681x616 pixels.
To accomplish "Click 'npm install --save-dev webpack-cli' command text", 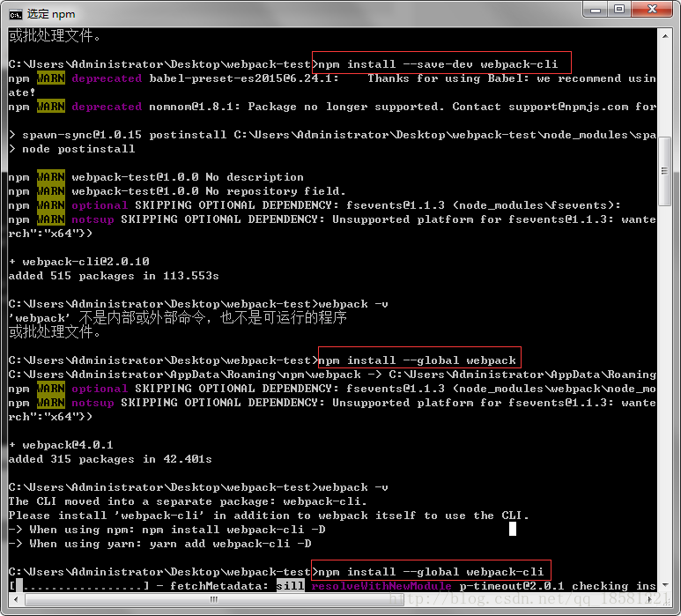I will click(438, 64).
